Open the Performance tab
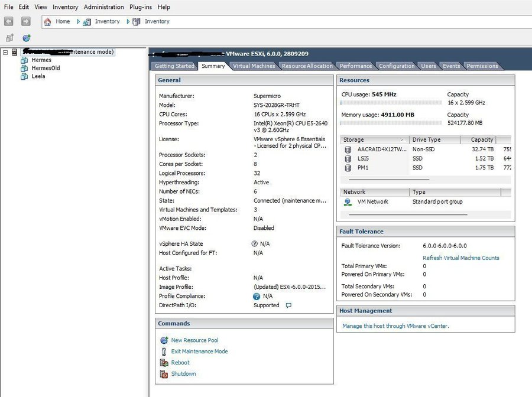 coord(356,66)
